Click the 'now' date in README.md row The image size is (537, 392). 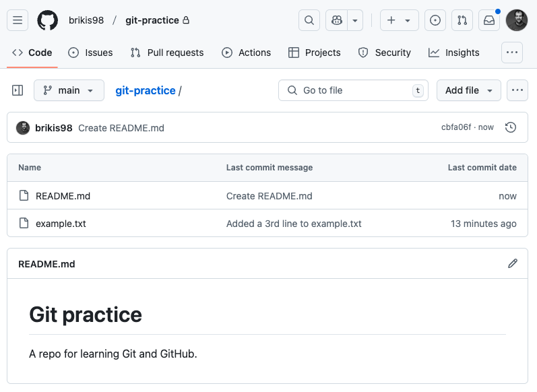[x=507, y=196]
